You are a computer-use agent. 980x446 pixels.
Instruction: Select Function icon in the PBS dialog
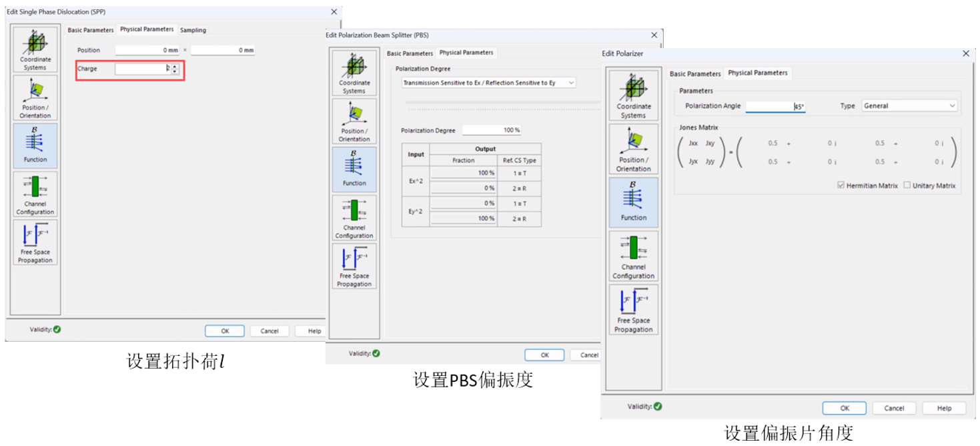pos(354,169)
